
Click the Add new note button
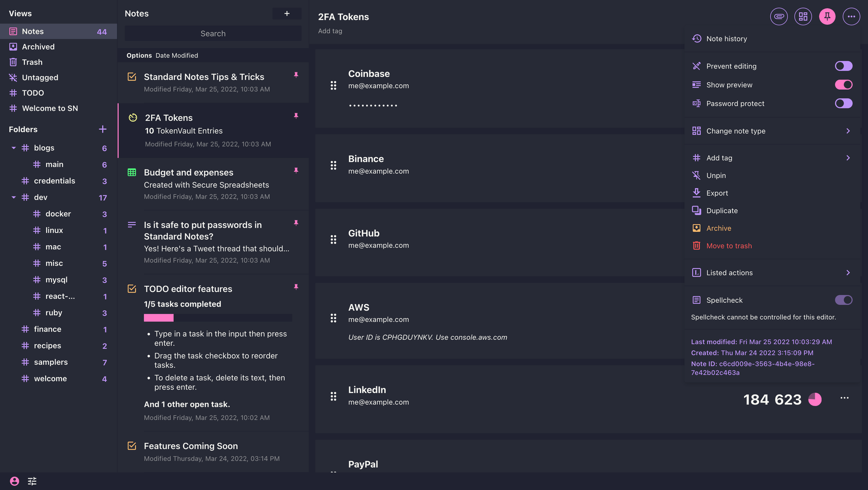coord(287,13)
